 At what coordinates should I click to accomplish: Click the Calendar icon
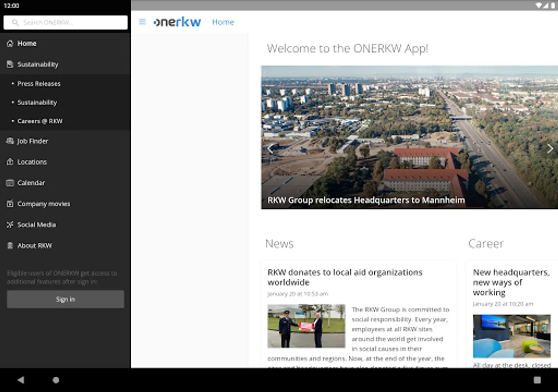pos(10,183)
